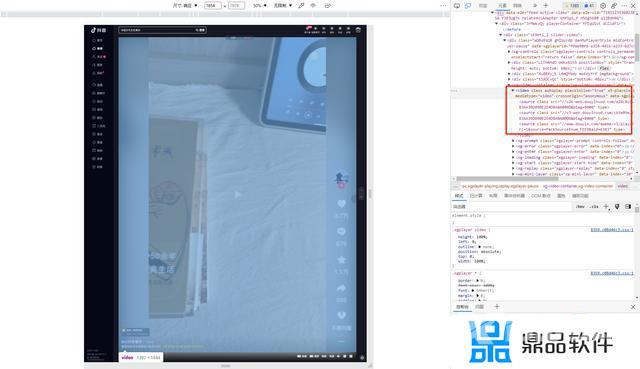This screenshot has height=369, width=640.
Task: Click the blue issues count badge
Action: 589,6
